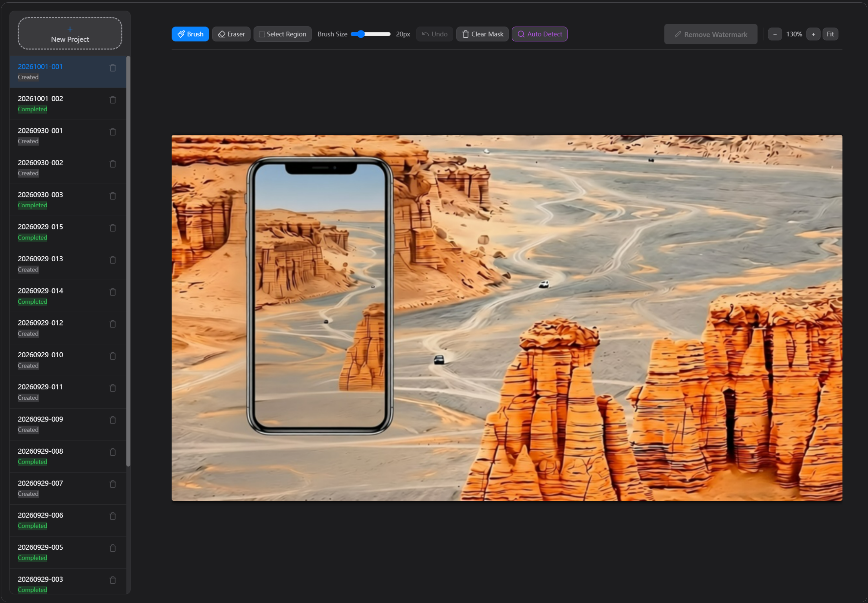This screenshot has height=603, width=868.
Task: Delete project 20260929-005 via trash icon
Action: coord(113,549)
